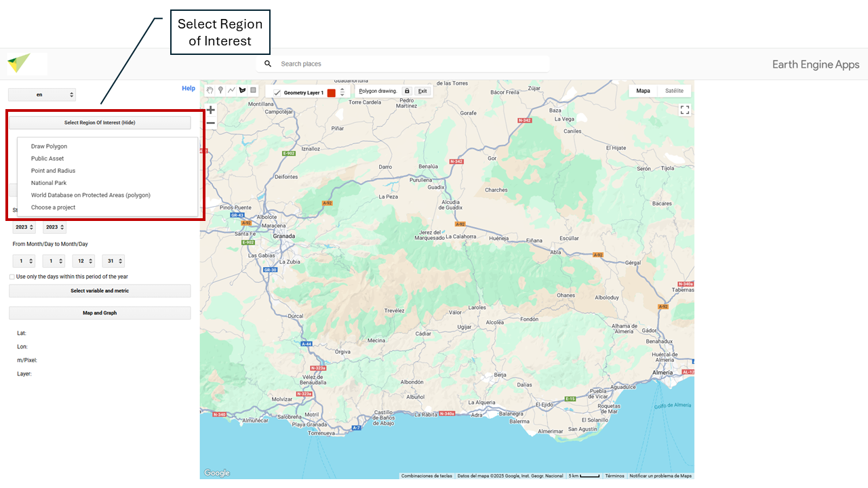Enable 'Use only the days within this period' checkbox
The height and width of the screenshot is (488, 868).
click(x=12, y=277)
